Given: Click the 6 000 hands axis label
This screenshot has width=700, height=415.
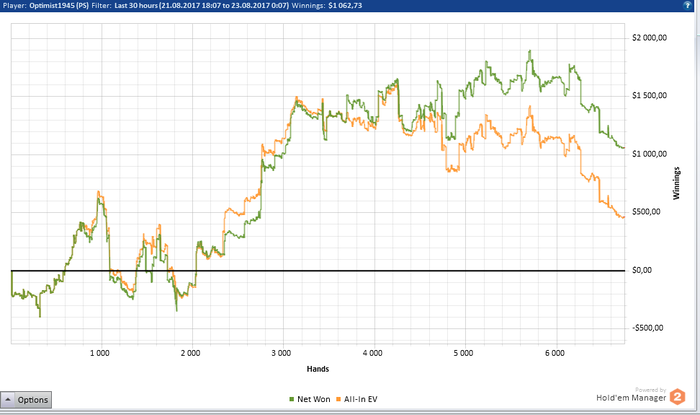Looking at the screenshot, I should [554, 353].
